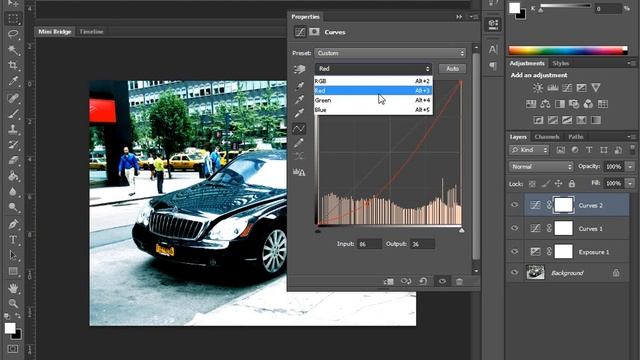
Task: Open the Fill slider dropdown arrow
Action: coord(631,184)
